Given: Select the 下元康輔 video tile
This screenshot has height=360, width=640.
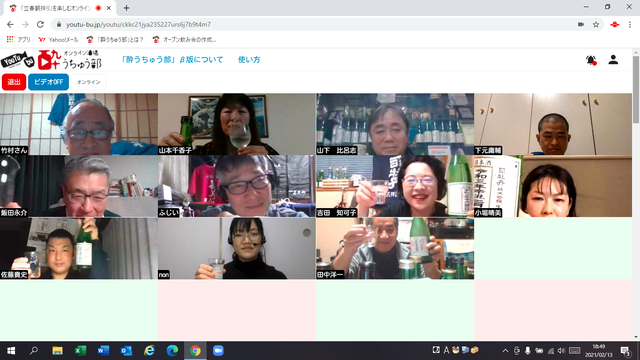Looking at the screenshot, I should tap(553, 124).
